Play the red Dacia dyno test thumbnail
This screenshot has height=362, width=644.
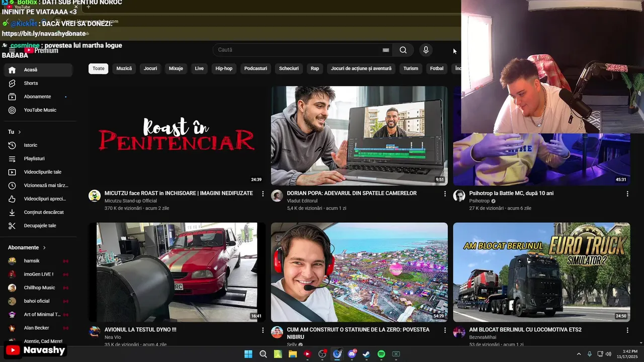[x=177, y=272]
